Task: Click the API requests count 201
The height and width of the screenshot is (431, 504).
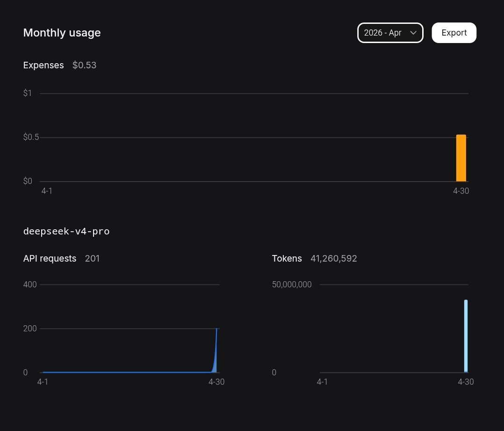Action: point(92,259)
